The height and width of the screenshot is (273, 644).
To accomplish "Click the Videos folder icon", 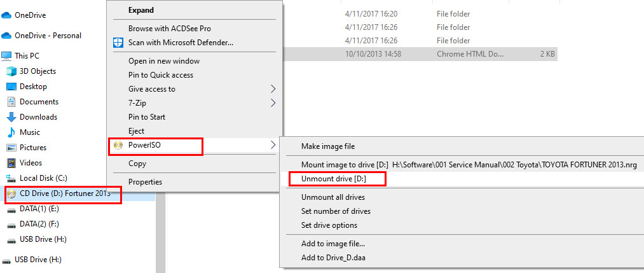I will coord(11,163).
